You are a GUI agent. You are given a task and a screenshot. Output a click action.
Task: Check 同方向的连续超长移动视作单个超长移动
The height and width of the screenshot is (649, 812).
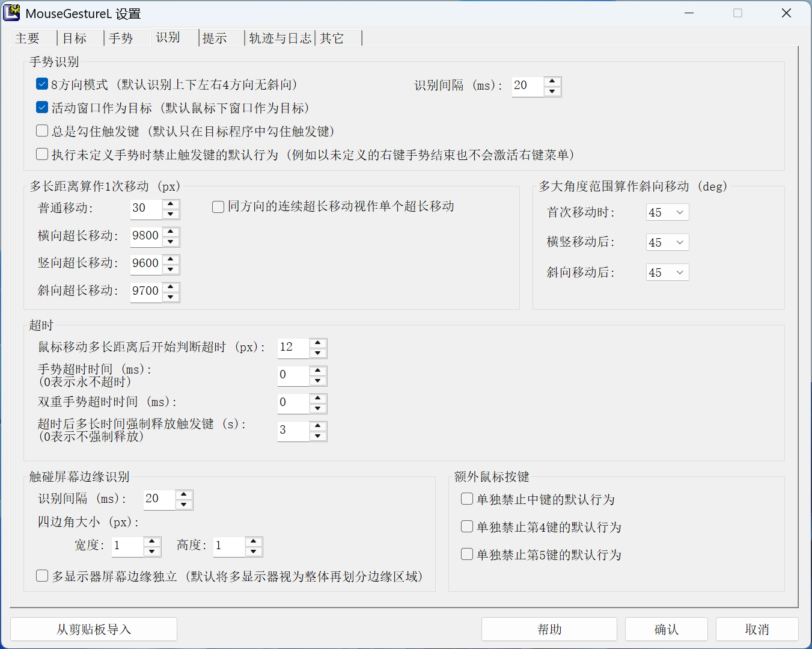[x=218, y=206]
